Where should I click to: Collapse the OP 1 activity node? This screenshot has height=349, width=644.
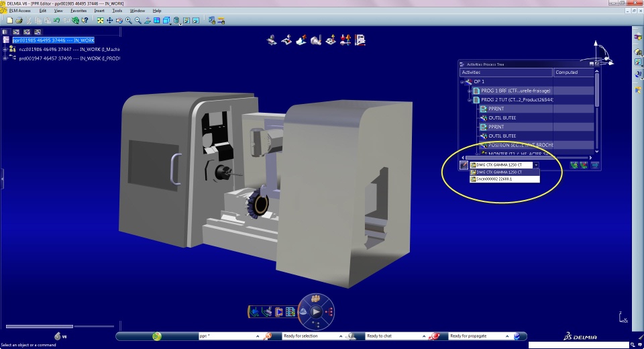pos(462,82)
